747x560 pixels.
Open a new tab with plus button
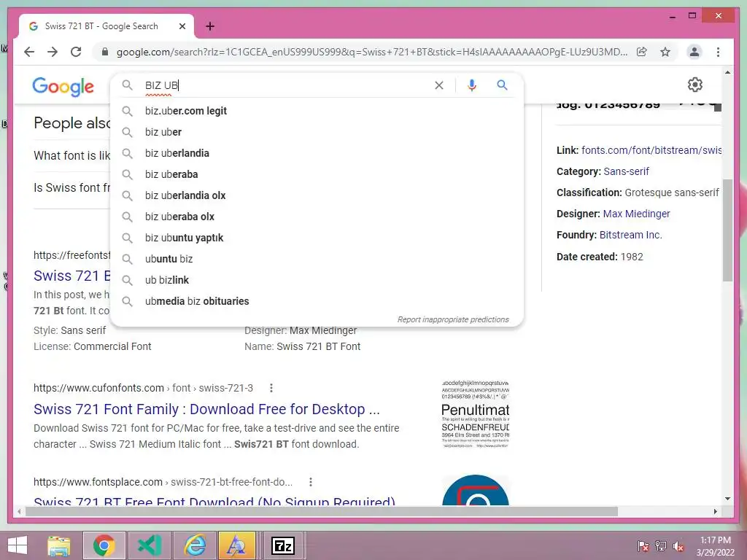(210, 26)
